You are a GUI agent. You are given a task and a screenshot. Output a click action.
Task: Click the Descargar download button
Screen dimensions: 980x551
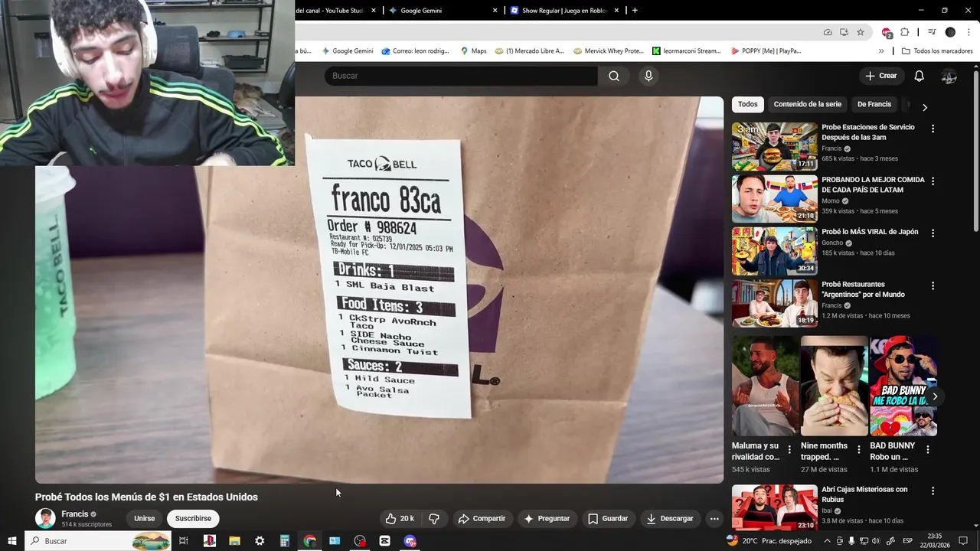pos(670,518)
